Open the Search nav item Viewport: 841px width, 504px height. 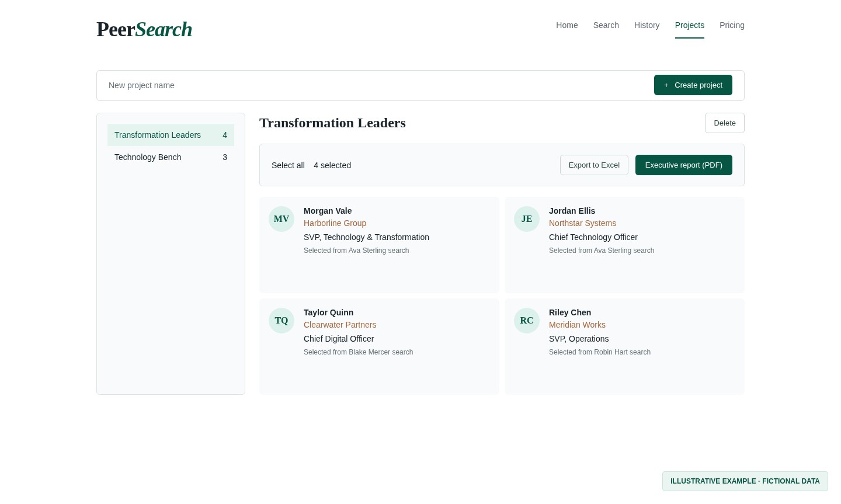click(x=606, y=25)
